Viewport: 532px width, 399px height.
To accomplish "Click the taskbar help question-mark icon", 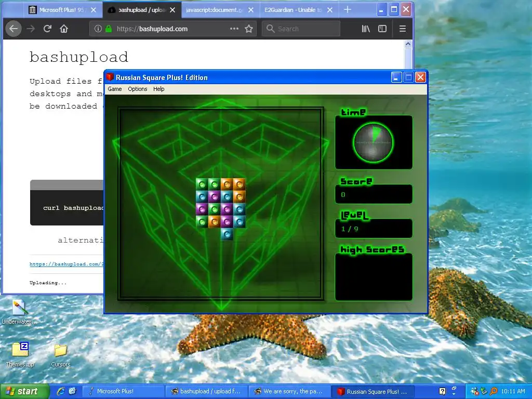I will pyautogui.click(x=442, y=391).
